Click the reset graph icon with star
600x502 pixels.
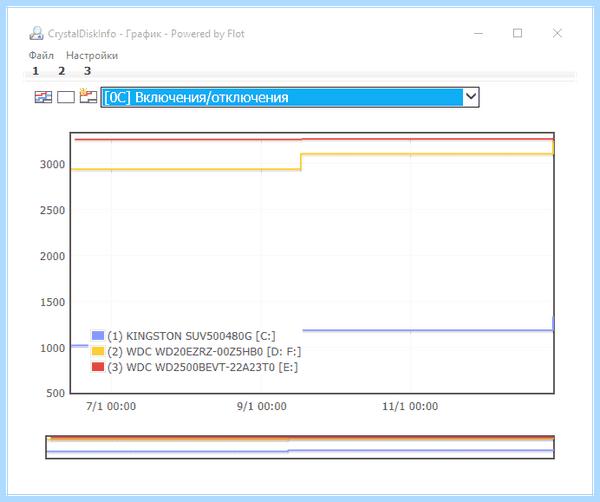(x=88, y=96)
